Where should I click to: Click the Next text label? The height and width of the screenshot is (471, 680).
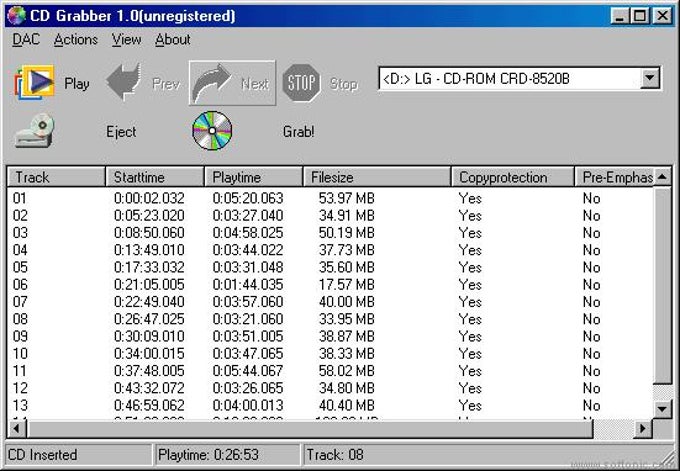pos(255,84)
